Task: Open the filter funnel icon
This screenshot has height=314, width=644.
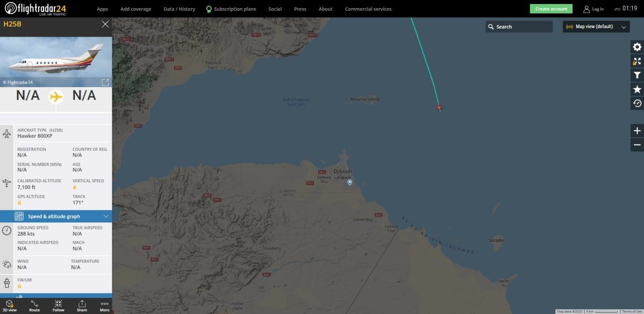Action: [x=637, y=75]
